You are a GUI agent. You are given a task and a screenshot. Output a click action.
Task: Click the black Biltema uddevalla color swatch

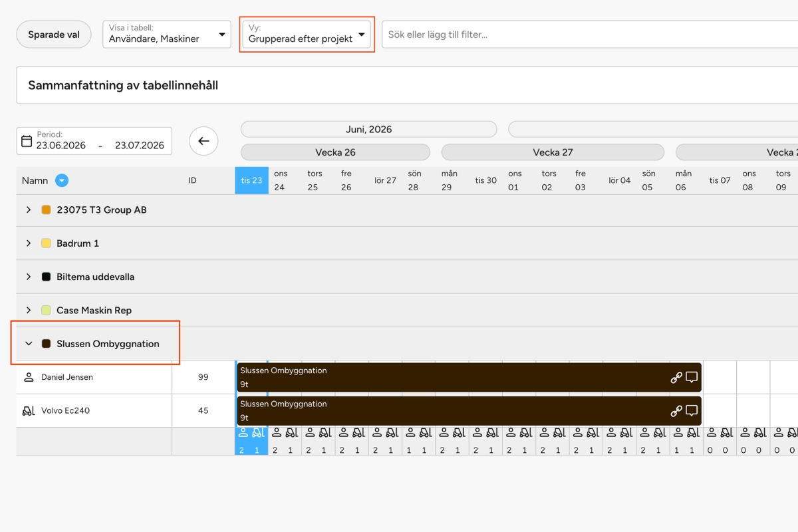[46, 277]
